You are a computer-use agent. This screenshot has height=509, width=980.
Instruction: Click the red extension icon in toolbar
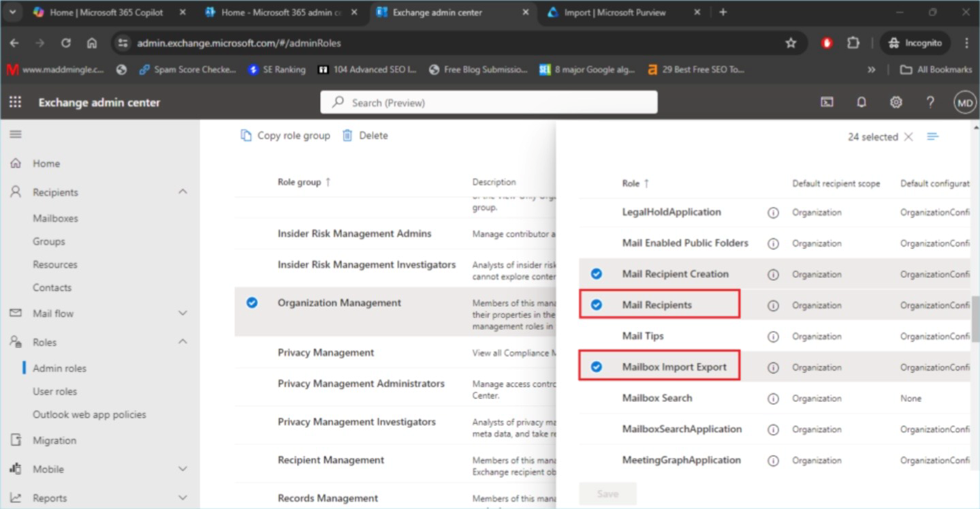(827, 43)
